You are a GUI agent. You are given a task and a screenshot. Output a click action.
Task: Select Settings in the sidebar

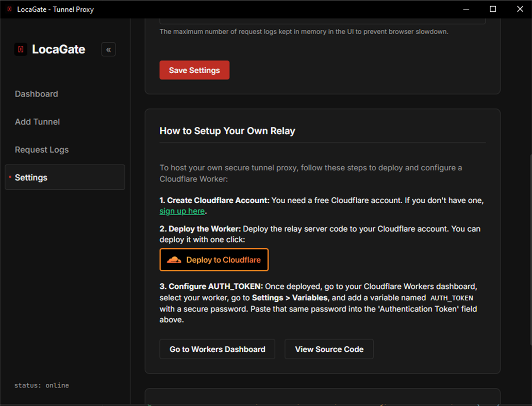pyautogui.click(x=65, y=177)
